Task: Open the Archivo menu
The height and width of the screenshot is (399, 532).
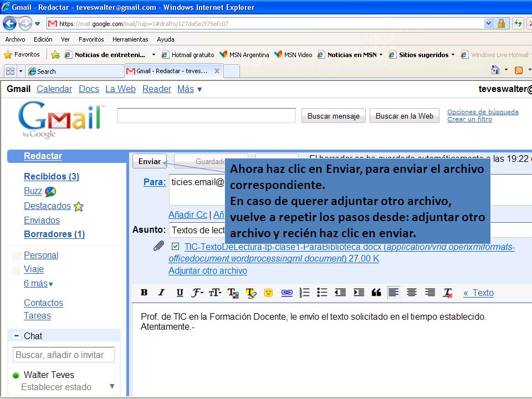Action: 15,39
